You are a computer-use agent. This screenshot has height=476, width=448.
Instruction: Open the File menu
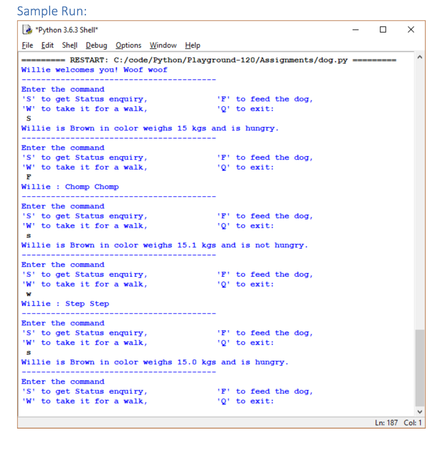click(x=27, y=46)
